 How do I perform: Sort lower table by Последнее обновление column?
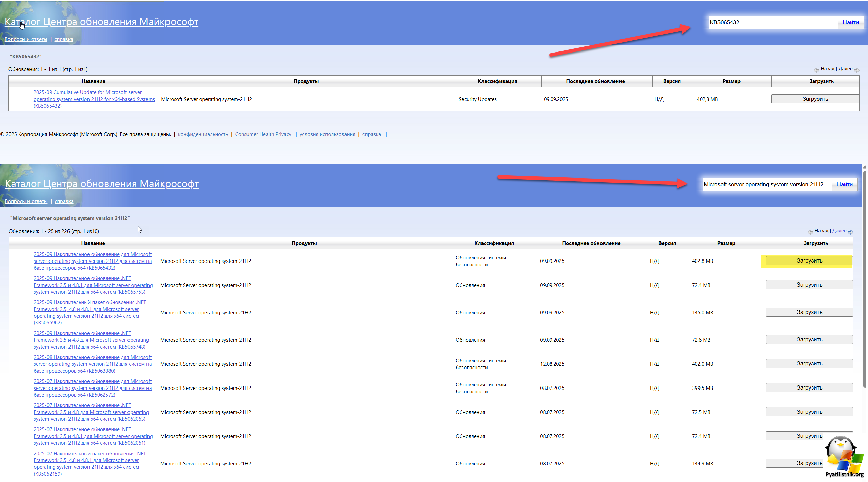pyautogui.click(x=591, y=243)
